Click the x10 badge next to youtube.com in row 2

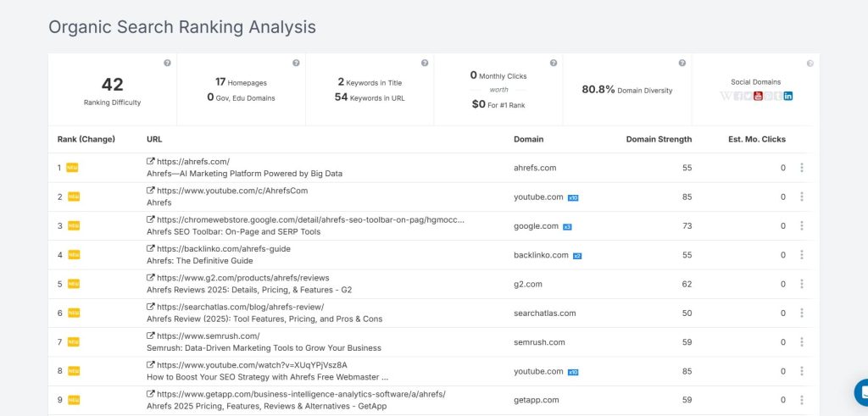[x=573, y=197]
